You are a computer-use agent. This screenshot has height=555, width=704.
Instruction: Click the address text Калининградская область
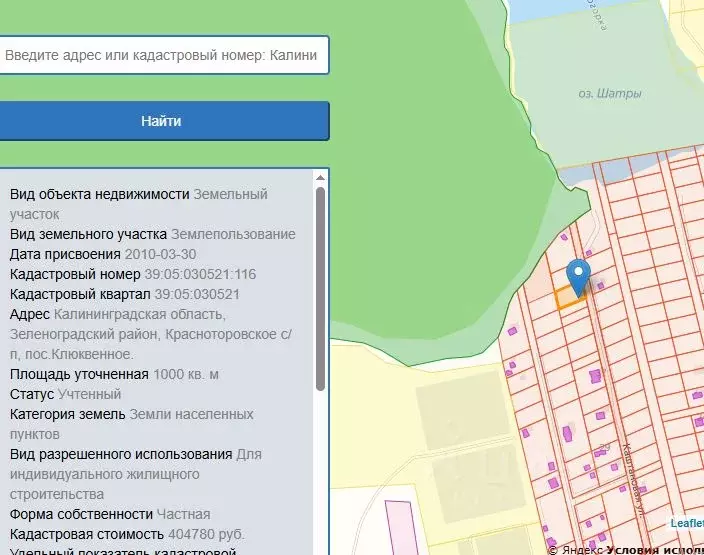point(140,314)
